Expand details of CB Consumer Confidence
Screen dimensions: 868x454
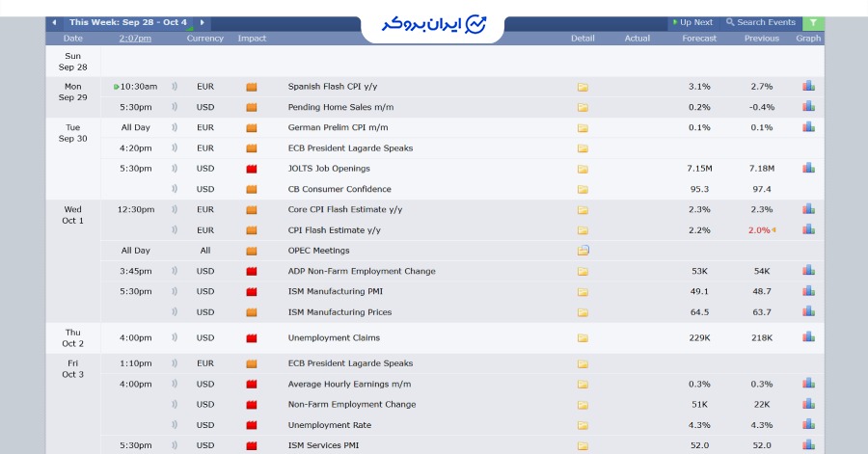coord(583,189)
